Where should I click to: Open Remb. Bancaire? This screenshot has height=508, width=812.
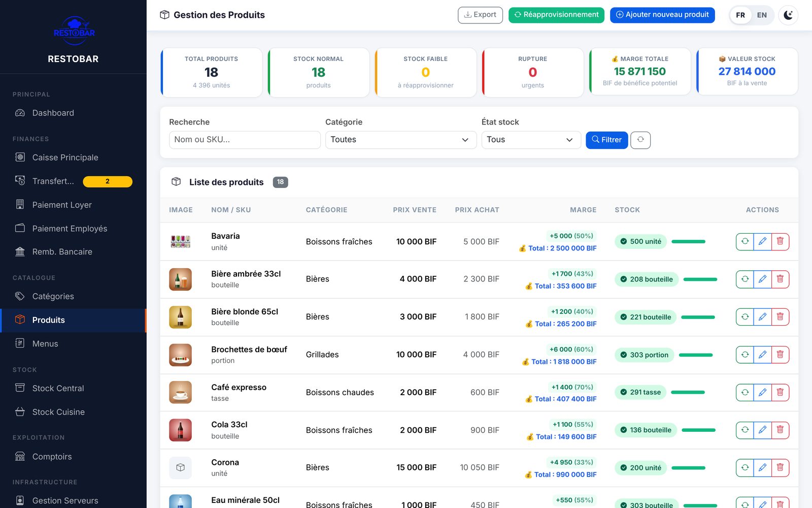click(73, 252)
